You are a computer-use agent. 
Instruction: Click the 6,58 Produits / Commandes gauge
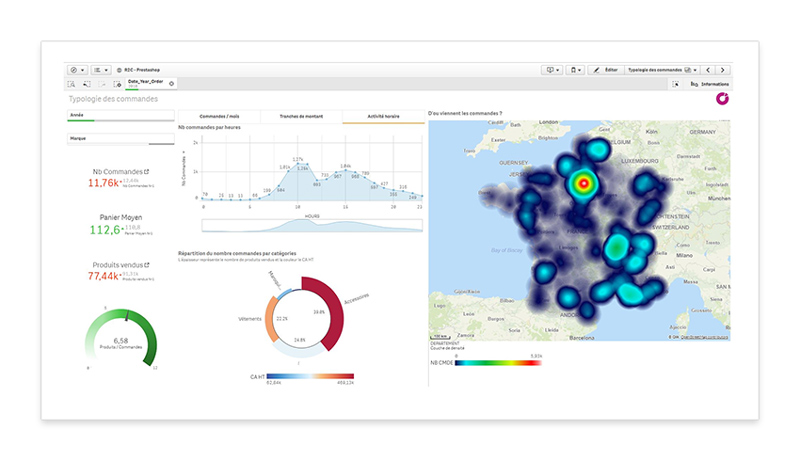coord(121,338)
